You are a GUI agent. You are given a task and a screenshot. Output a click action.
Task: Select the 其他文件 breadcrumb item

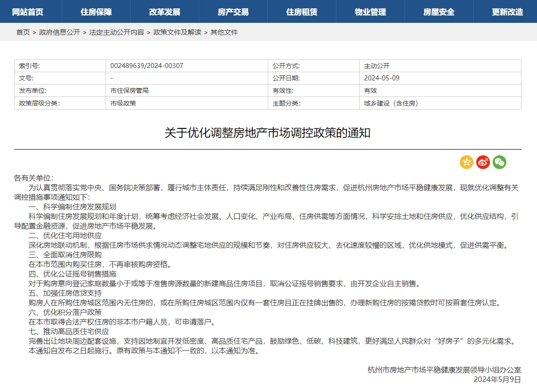224,32
